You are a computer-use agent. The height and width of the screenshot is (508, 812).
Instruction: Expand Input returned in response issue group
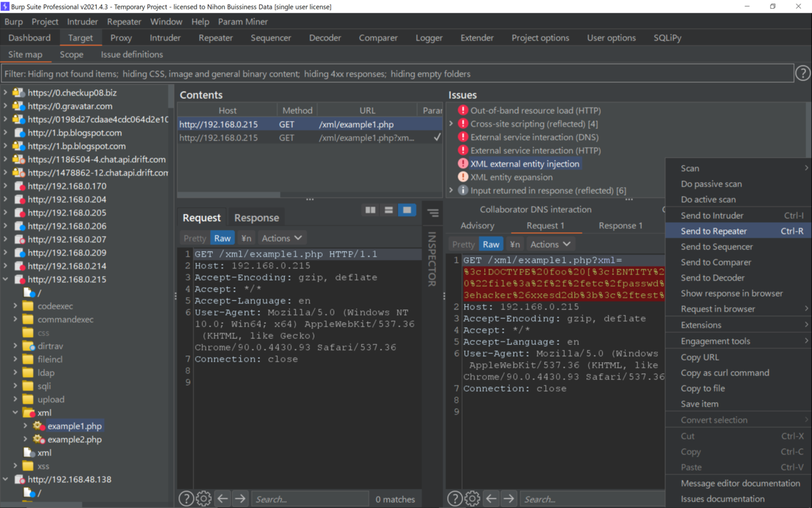(x=451, y=190)
